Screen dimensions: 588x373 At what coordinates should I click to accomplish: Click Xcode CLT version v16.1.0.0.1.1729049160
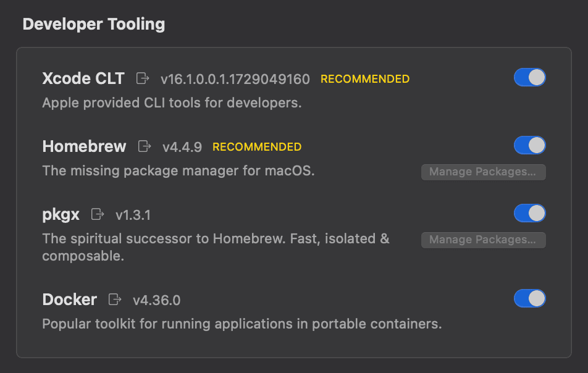pyautogui.click(x=235, y=79)
